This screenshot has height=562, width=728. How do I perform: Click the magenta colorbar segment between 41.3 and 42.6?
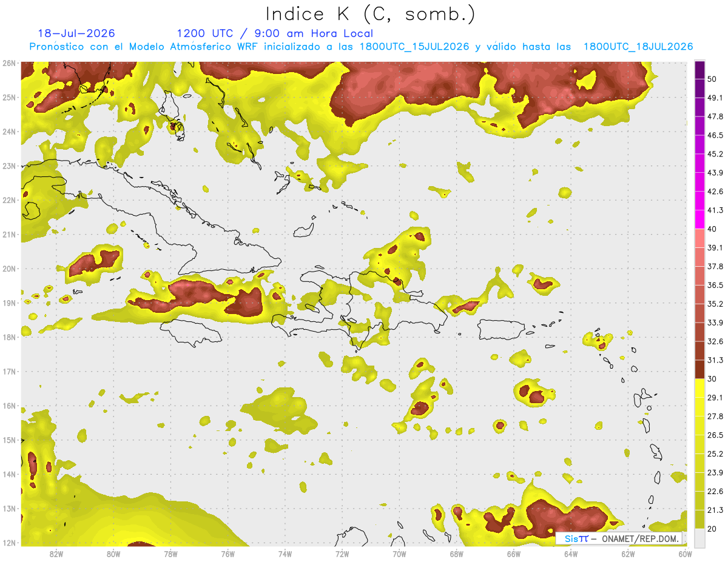[699, 201]
